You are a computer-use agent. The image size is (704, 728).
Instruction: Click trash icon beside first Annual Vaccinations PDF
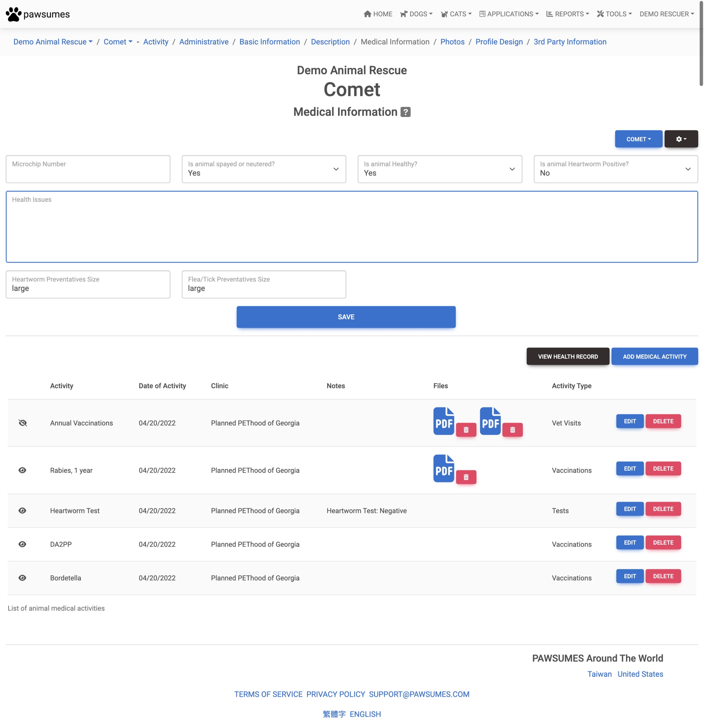tap(466, 430)
